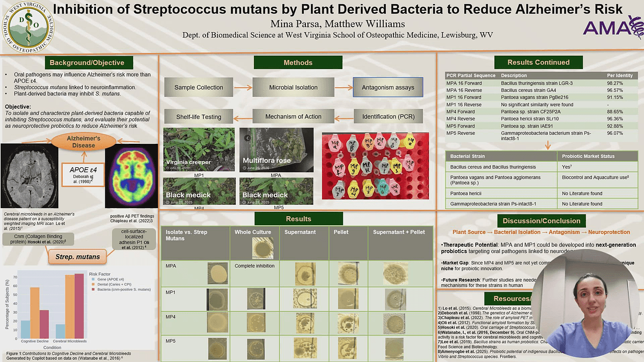
Task: Click the 'Complete inhibition' text in MPA row
Action: 254,266
